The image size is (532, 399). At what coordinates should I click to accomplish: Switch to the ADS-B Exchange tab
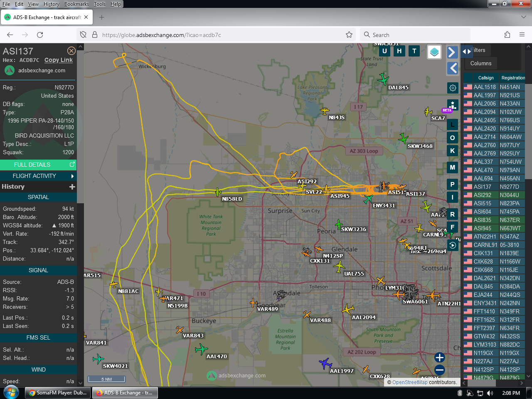point(47,17)
